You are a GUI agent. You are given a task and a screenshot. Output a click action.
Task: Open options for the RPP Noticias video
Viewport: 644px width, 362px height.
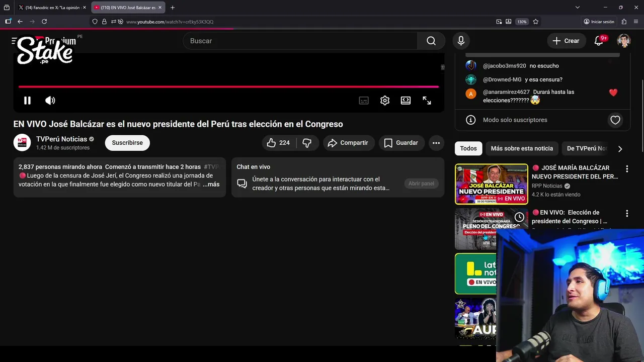pos(627,169)
